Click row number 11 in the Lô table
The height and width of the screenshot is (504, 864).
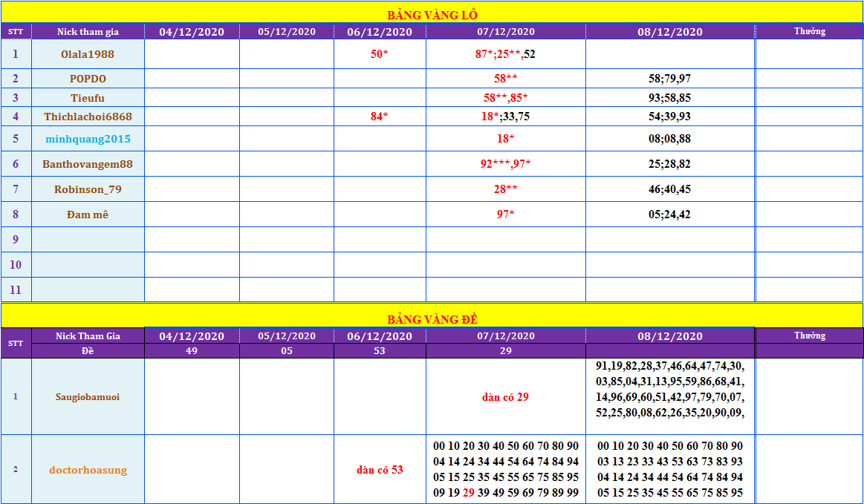click(x=16, y=289)
